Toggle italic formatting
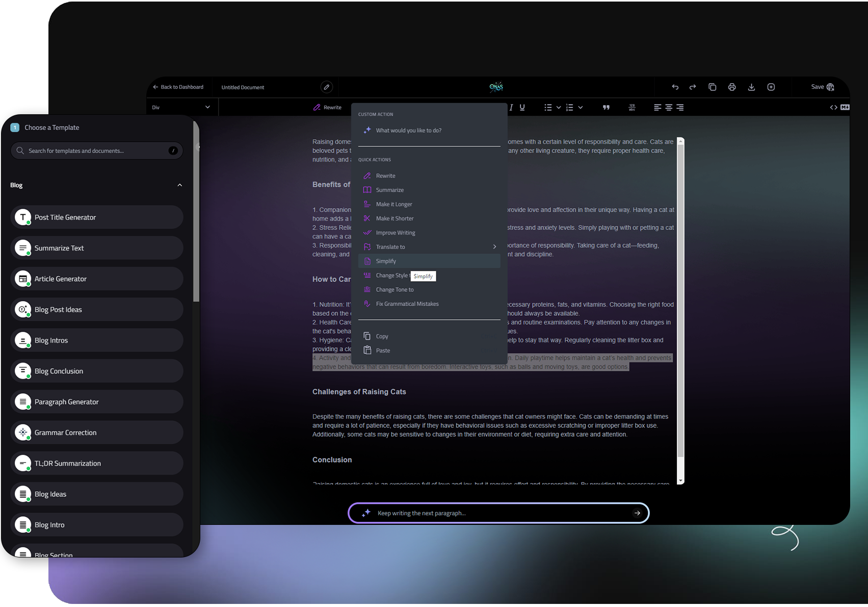This screenshot has width=868, height=607. 511,107
